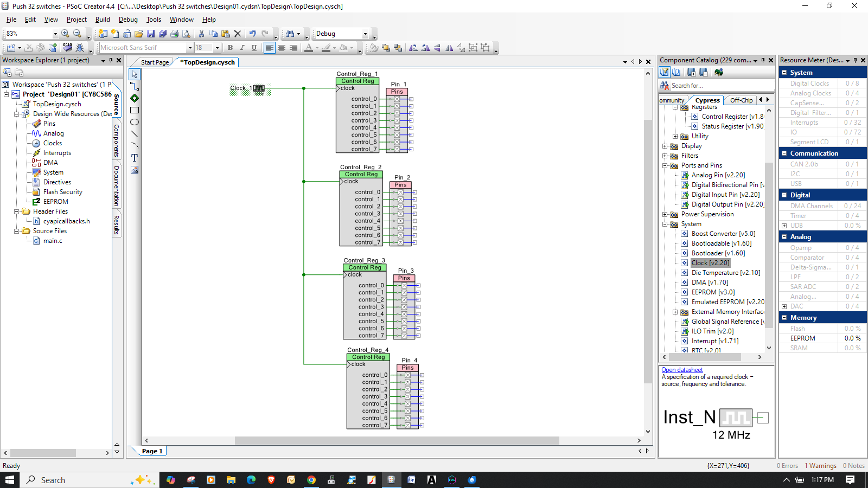The image size is (868, 488).
Task: Collapse all catalog entries with the minus icon
Action: pos(704,72)
